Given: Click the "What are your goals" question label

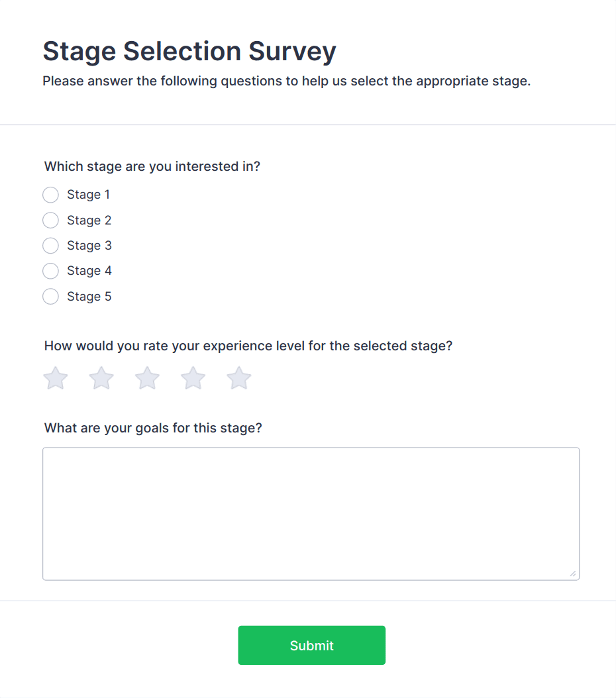Looking at the screenshot, I should click(153, 428).
